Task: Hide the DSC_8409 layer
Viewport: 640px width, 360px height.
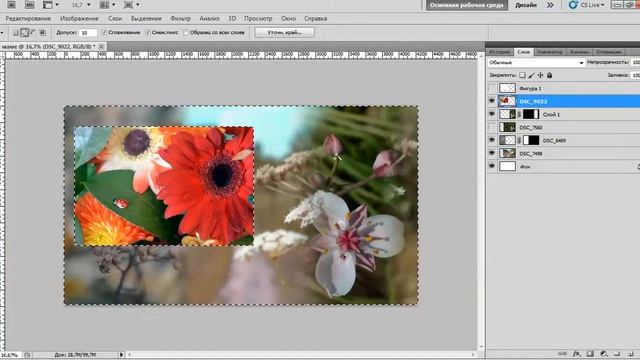Action: 492,140
